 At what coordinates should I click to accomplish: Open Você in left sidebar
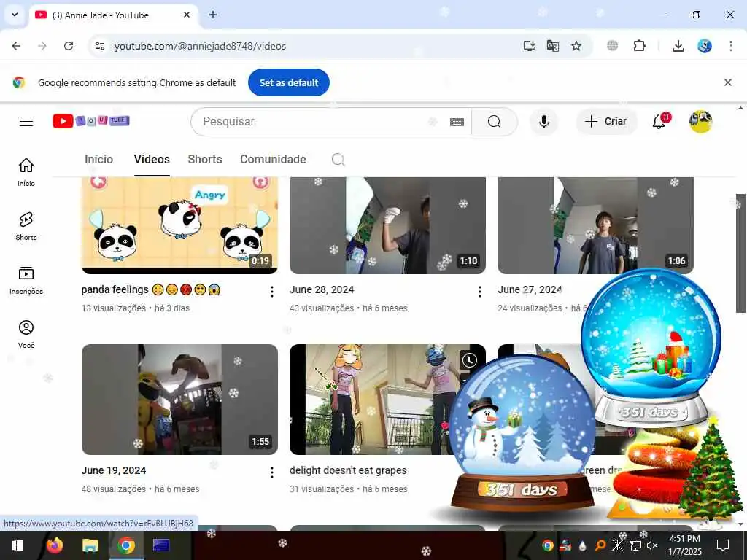pos(26,334)
